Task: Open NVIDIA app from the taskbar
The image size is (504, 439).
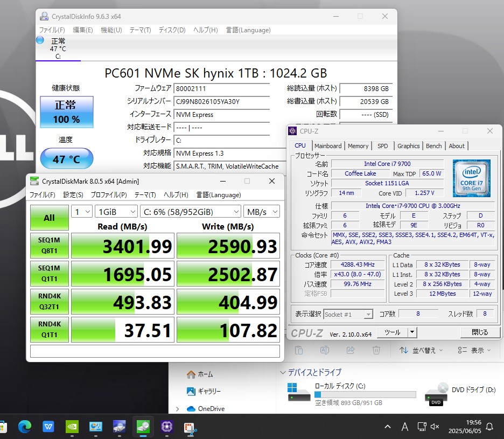Action: [72, 427]
